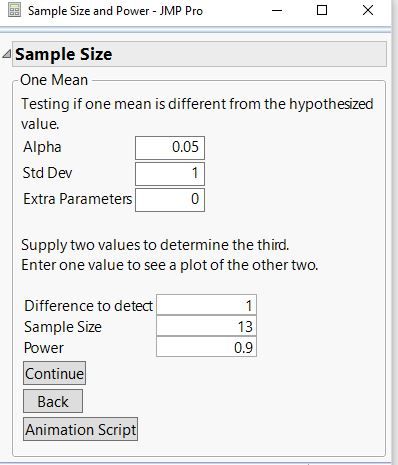Click the JMP window icon in title bar
Image resolution: width=398 pixels, height=465 pixels.
14,10
